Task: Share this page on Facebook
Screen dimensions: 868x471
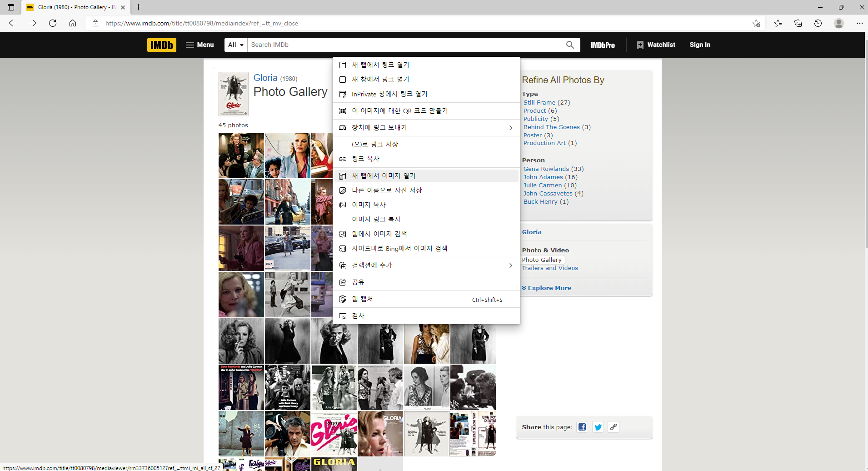Action: coord(582,427)
